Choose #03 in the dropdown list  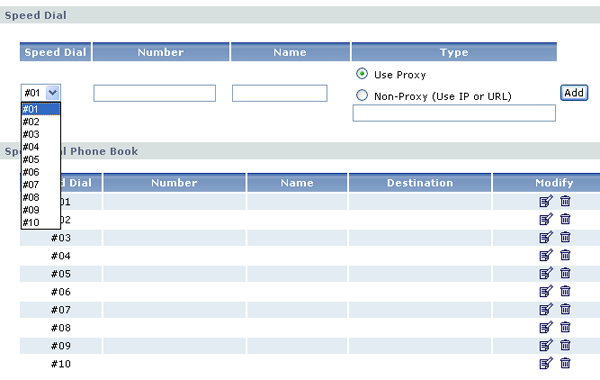pyautogui.click(x=41, y=134)
